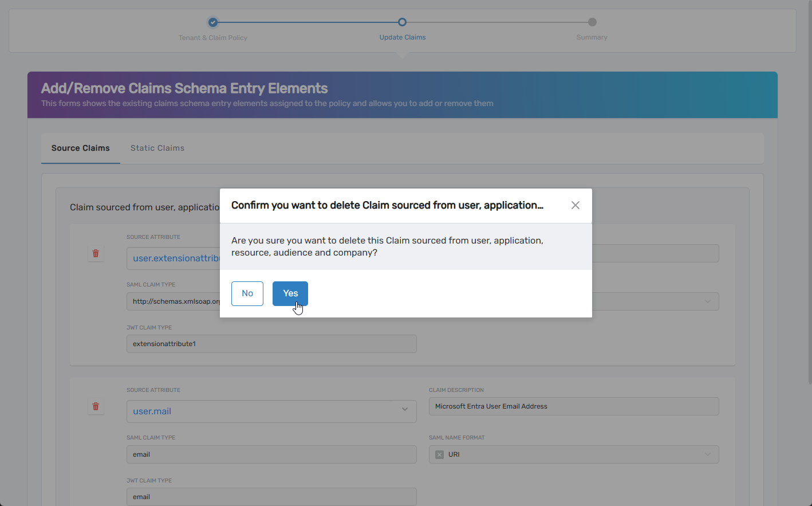Select the JWT CLAIM TYPE field containing extensionattribute1
Screen dimensions: 812x506
click(x=271, y=344)
